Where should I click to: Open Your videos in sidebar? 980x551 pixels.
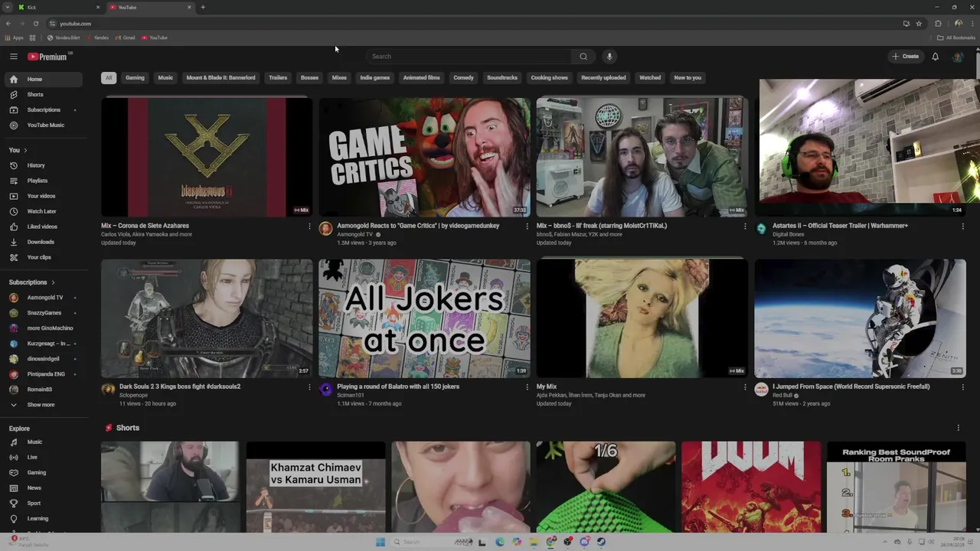[x=43, y=196]
